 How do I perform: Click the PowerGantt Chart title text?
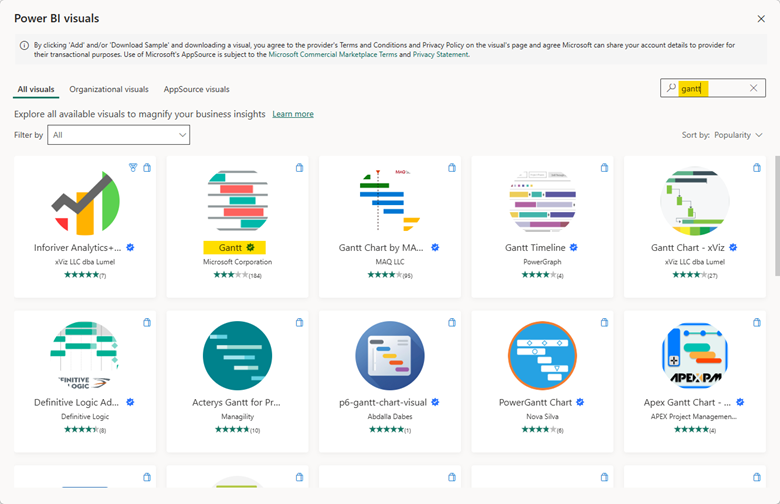coord(535,402)
